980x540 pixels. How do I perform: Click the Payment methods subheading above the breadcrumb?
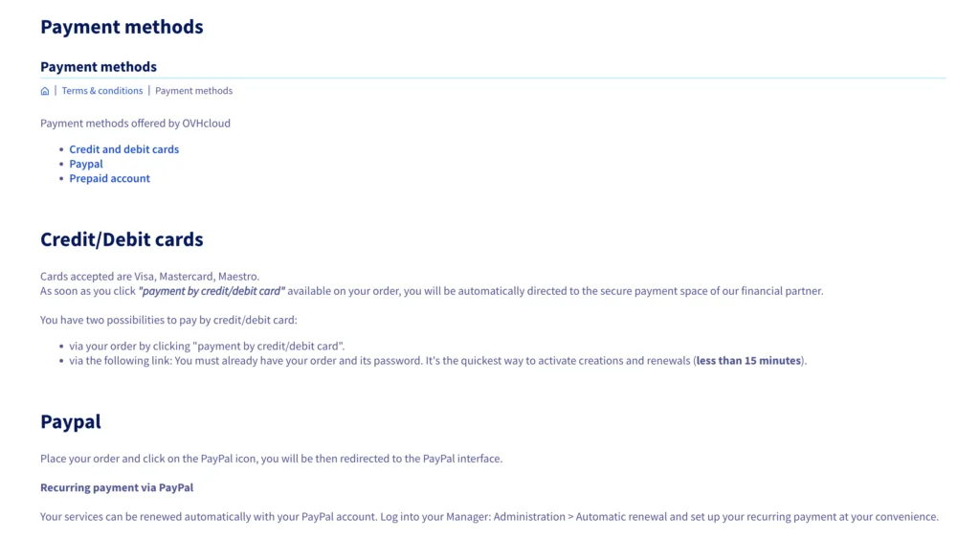pos(99,66)
